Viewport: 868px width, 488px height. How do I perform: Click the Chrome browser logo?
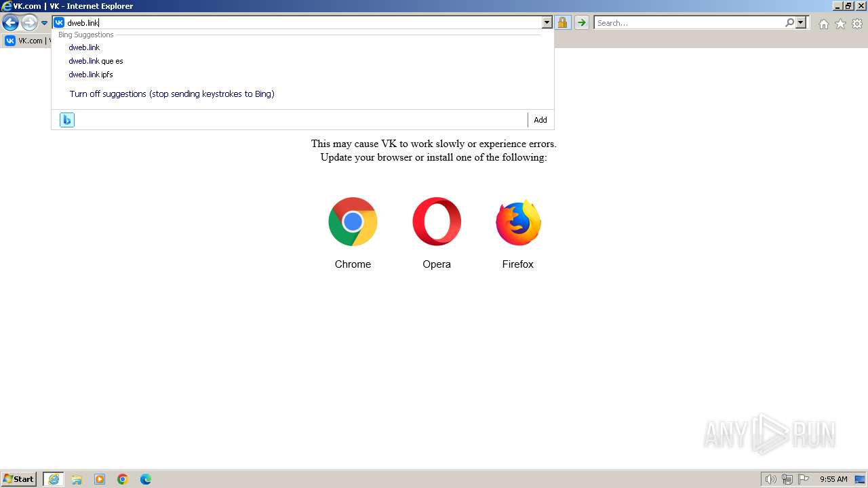[353, 222]
